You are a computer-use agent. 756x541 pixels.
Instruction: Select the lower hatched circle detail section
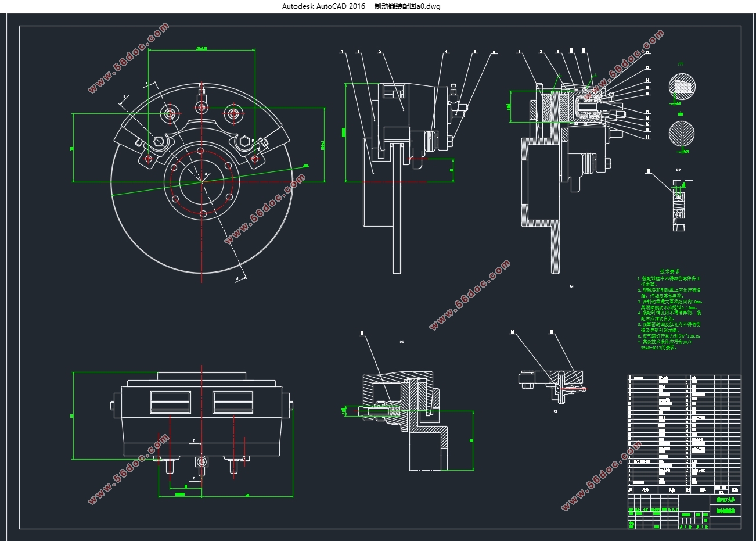point(681,134)
